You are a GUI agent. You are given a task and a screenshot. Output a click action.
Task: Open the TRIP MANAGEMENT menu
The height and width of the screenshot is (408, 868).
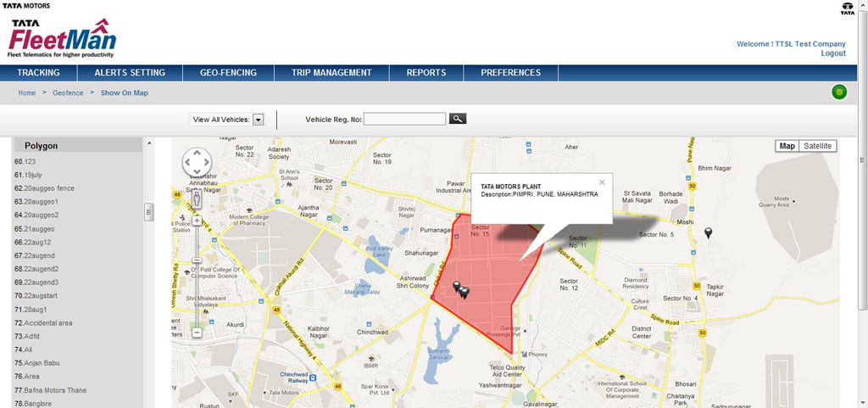click(x=331, y=72)
